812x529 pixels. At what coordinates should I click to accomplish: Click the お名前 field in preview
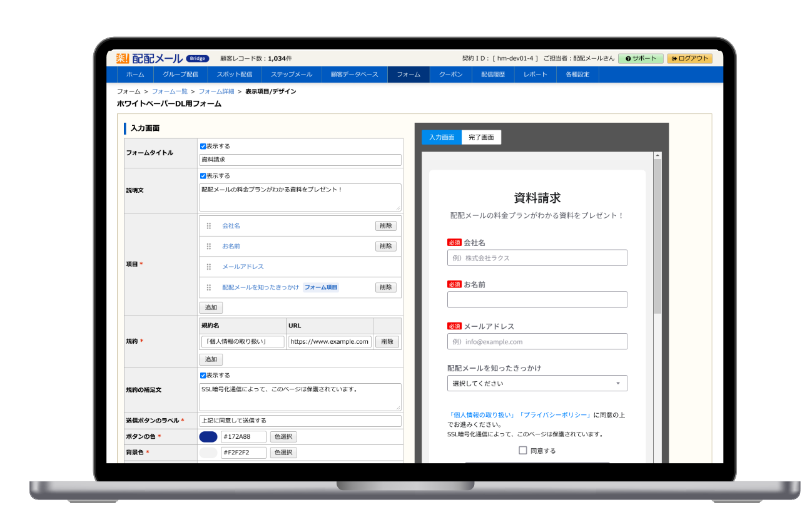coord(537,300)
